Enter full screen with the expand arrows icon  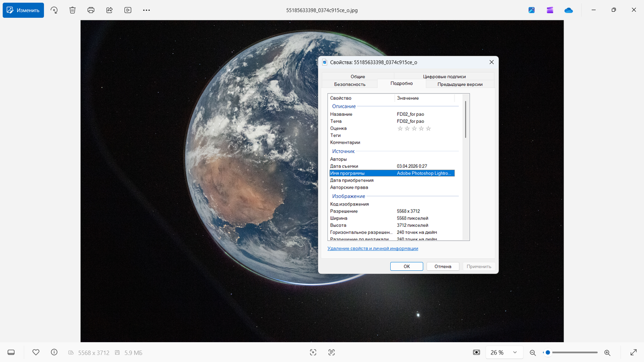(x=633, y=352)
